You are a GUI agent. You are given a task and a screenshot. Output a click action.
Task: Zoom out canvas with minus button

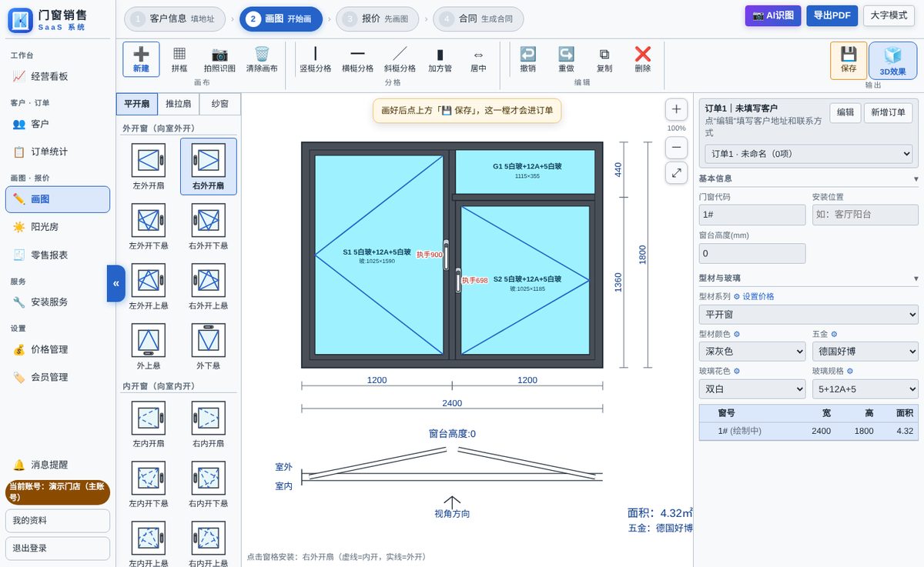click(676, 147)
